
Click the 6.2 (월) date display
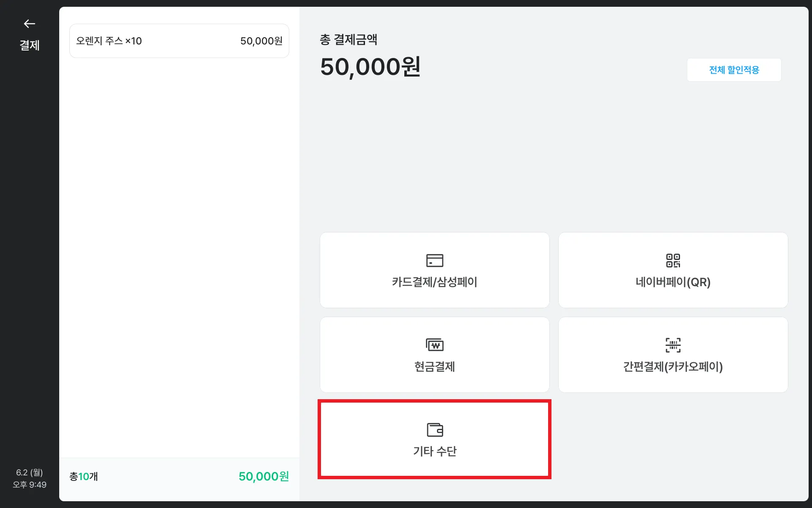29,472
